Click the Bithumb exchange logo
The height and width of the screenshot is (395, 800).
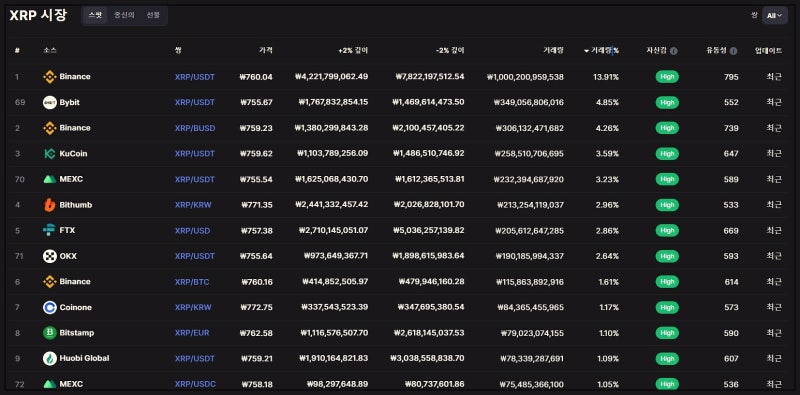(x=49, y=205)
